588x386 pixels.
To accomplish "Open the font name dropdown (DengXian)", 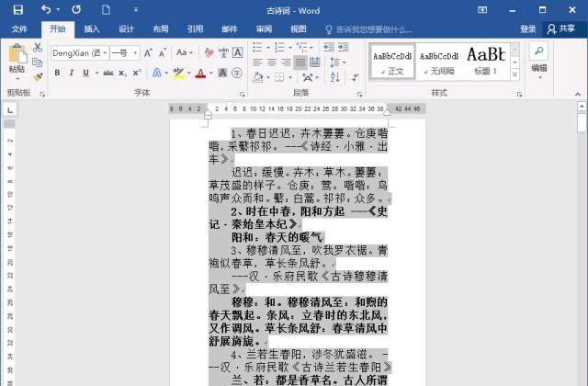I will (x=105, y=53).
